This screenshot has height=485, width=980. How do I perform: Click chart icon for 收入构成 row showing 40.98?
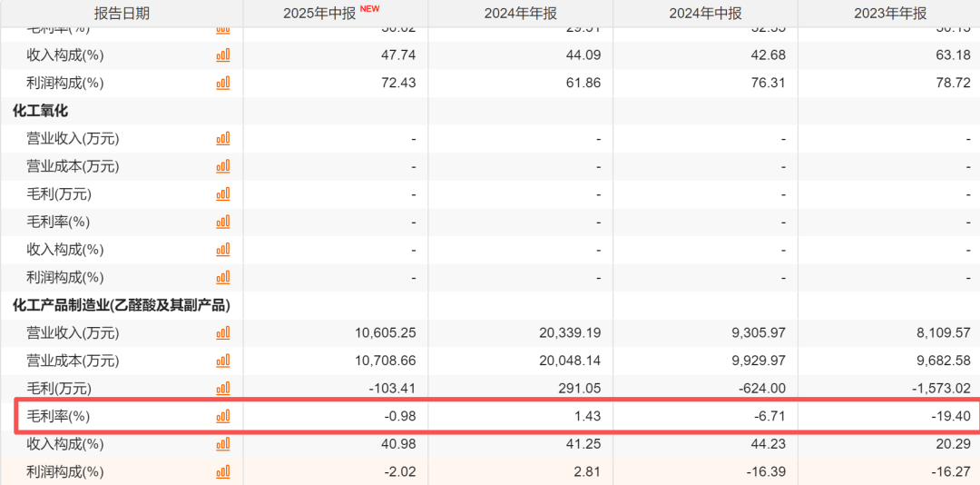222,444
